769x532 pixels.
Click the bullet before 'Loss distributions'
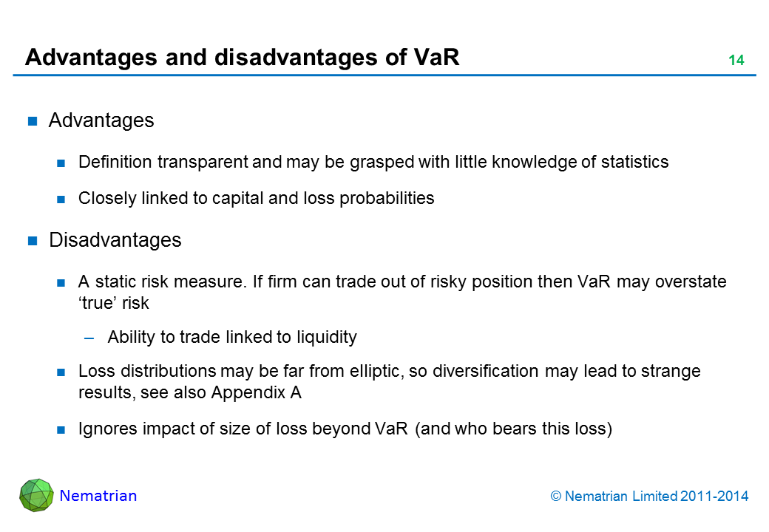pos(62,372)
